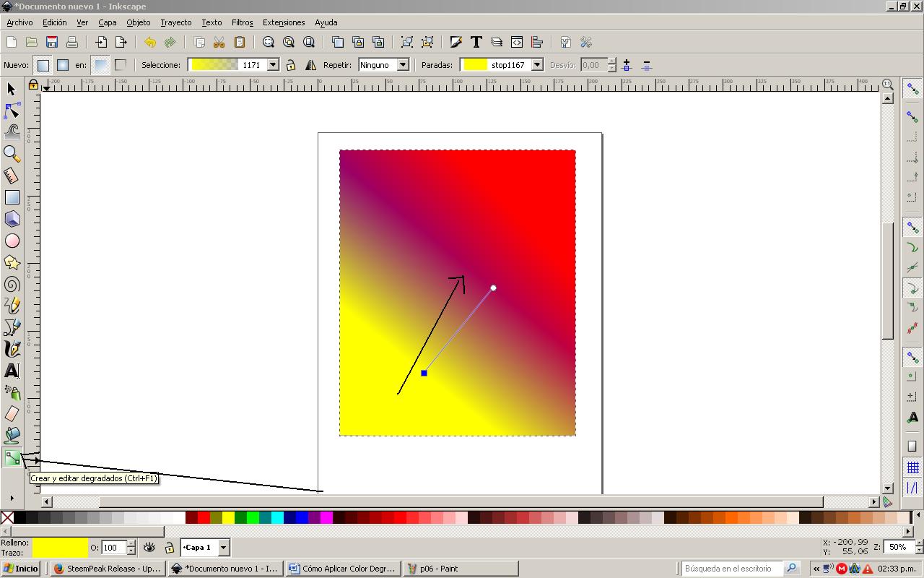Select the Pencil freehand tool
Screen dimensions: 924x578
pyautogui.click(x=12, y=306)
